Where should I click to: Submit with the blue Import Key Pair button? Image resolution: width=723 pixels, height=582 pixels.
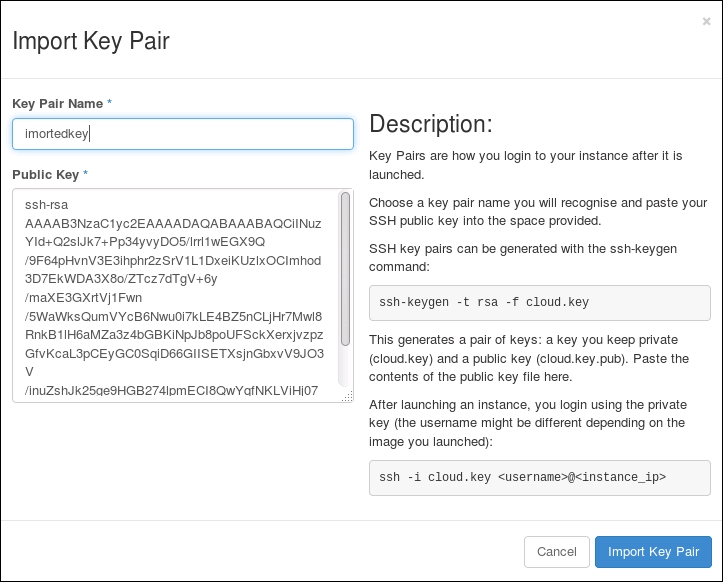[653, 552]
